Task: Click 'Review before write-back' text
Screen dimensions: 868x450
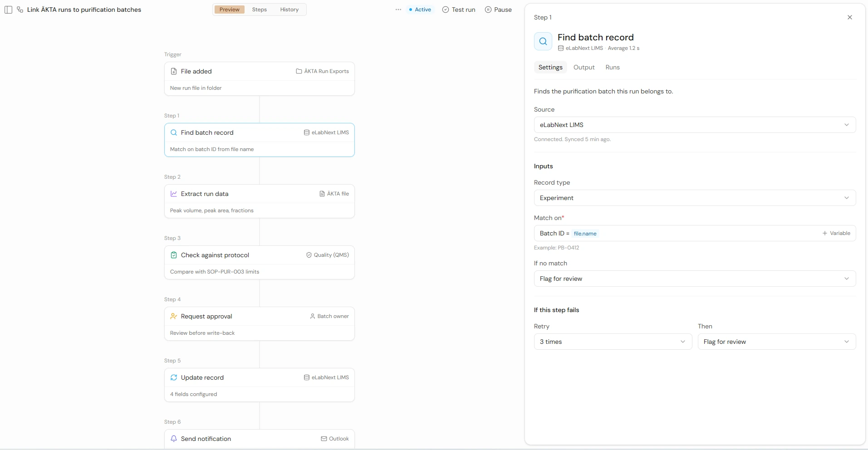Action: 202,333
